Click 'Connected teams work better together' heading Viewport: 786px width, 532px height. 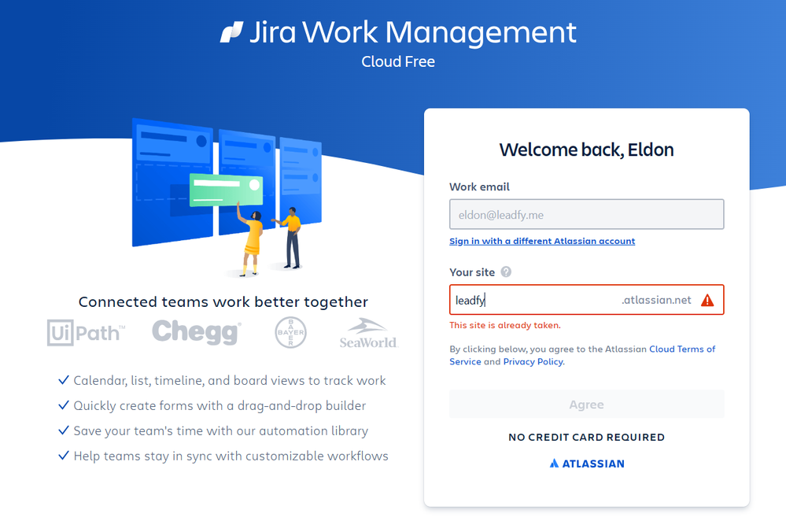(223, 302)
